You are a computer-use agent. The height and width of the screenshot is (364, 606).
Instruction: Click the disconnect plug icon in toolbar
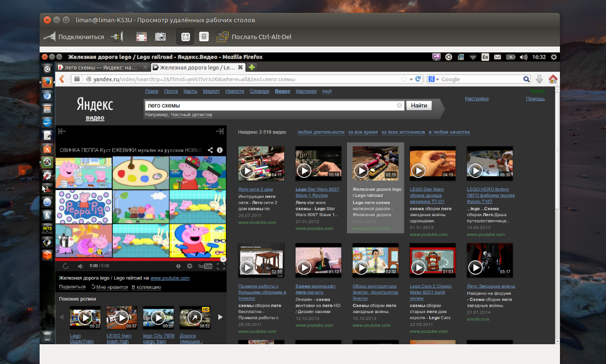(116, 37)
